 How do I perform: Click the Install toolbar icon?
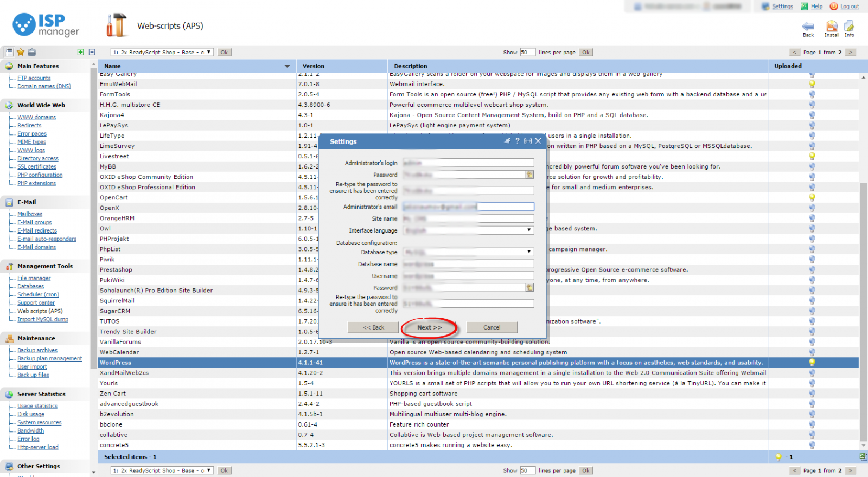pos(832,26)
